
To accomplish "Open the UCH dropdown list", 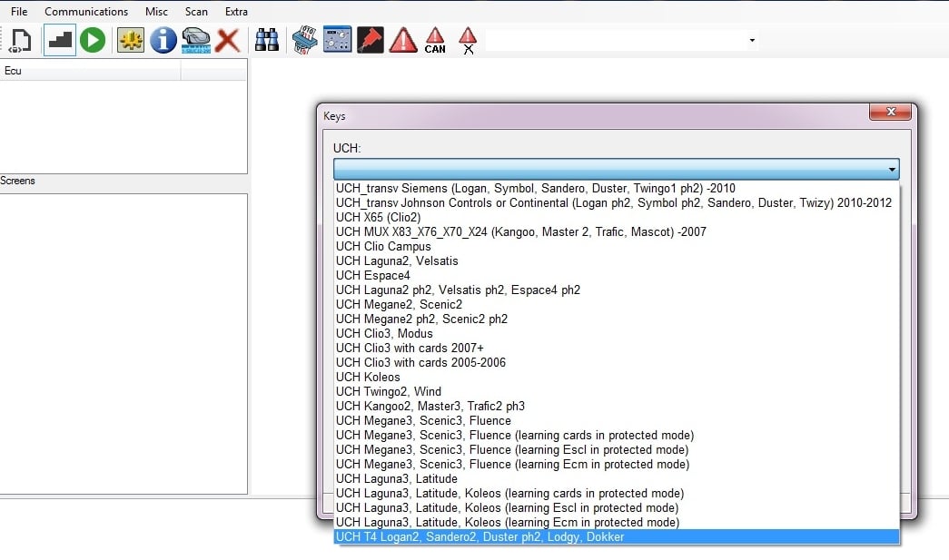I will point(891,169).
